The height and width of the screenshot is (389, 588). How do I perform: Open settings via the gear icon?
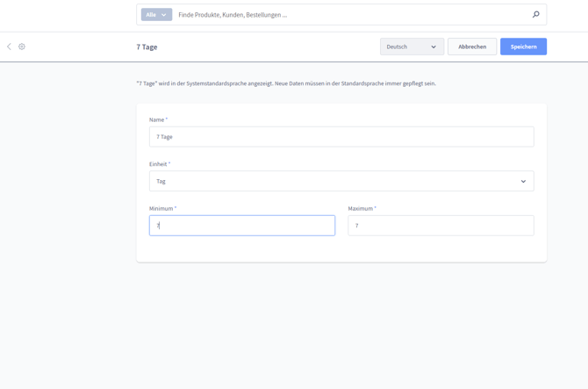22,47
